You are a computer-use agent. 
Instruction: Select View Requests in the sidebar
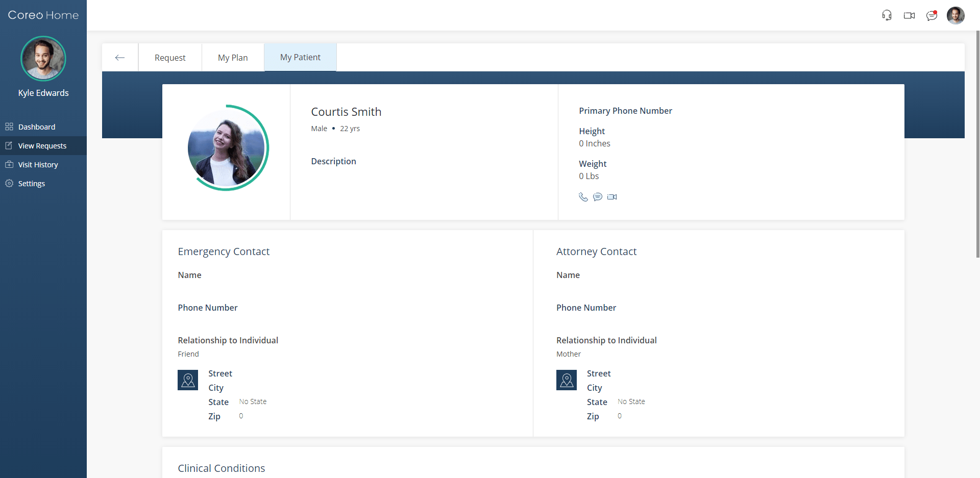pyautogui.click(x=42, y=145)
